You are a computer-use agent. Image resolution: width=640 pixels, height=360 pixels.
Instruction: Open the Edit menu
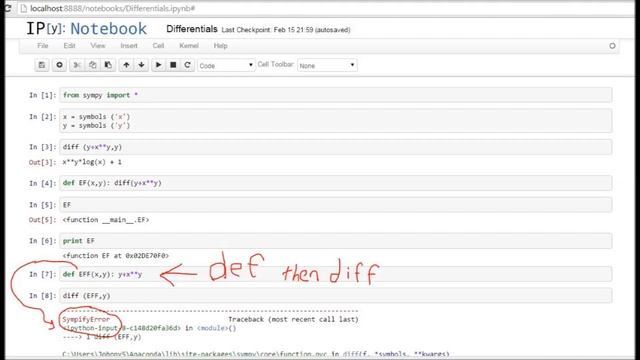(69, 46)
